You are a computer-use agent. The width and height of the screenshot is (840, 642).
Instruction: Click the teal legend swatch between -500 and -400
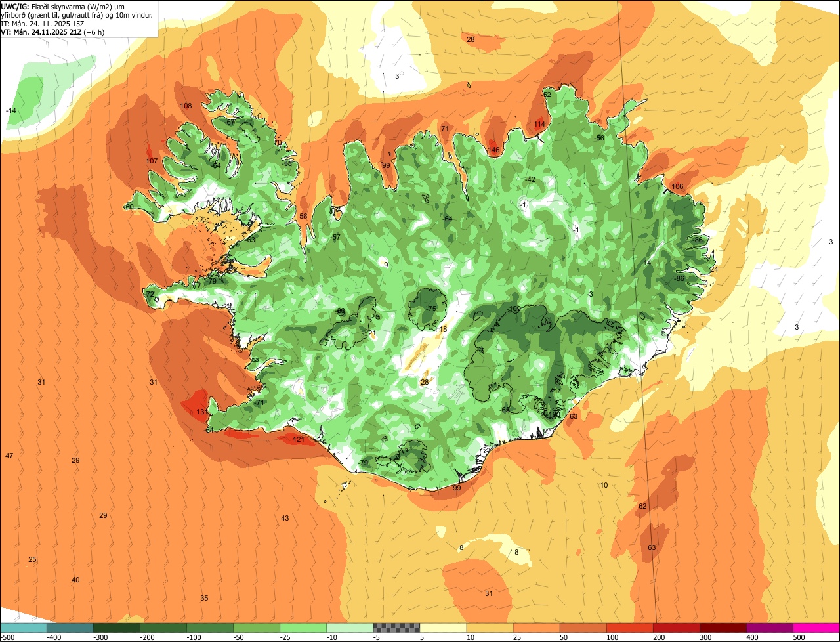(24, 628)
